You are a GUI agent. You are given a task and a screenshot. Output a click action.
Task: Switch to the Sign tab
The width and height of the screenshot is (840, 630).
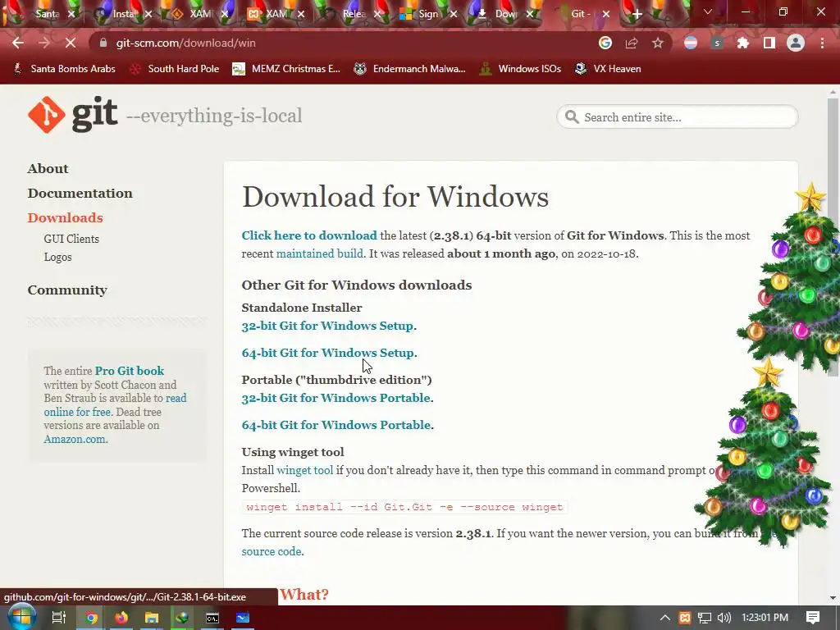[x=428, y=14]
